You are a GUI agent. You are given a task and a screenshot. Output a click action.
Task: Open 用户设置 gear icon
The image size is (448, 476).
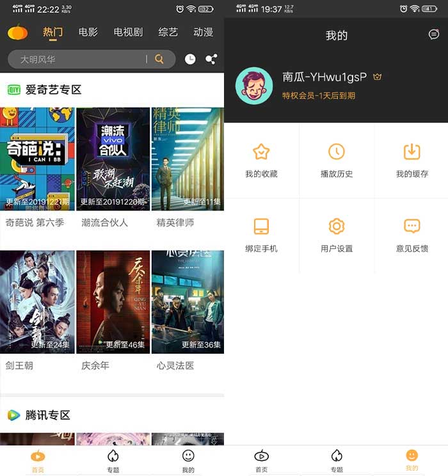(x=337, y=226)
